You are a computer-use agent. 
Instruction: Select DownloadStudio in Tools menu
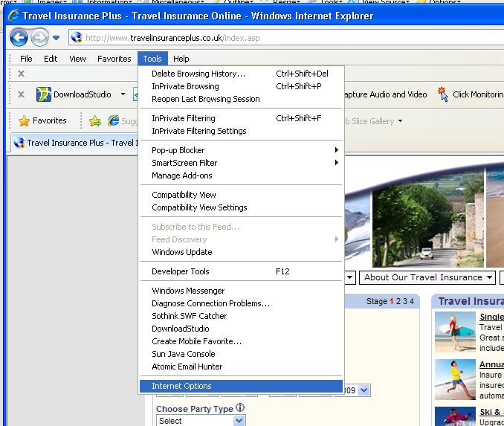[x=241, y=329]
